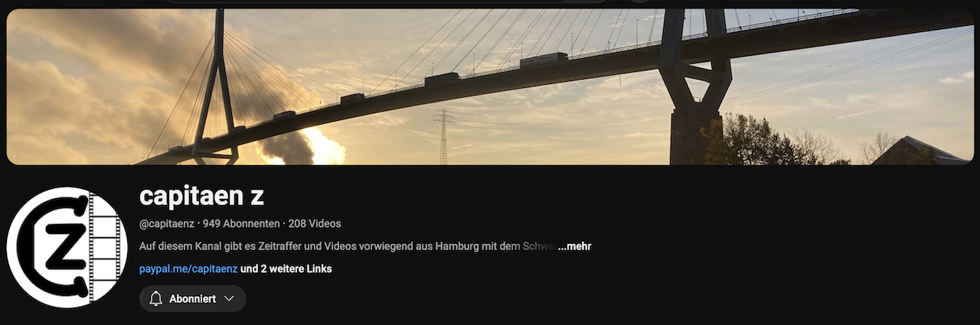Click the Abonniert subscription button label

click(192, 299)
